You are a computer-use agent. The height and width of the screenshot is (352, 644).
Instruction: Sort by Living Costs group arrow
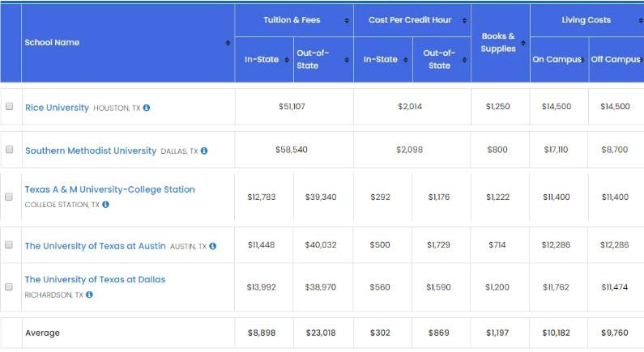point(641,20)
